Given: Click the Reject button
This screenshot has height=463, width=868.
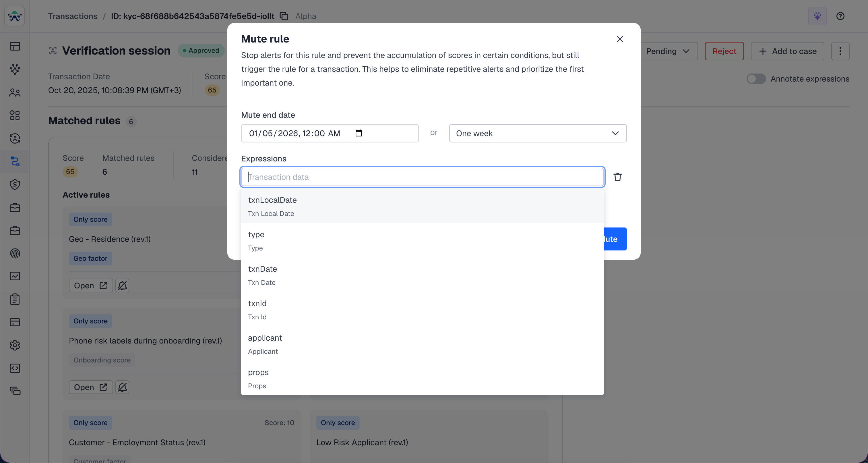Looking at the screenshot, I should [x=724, y=51].
